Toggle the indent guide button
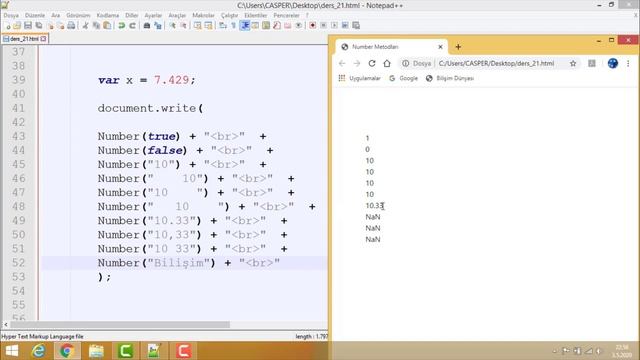Screen dimensions: 640x360 click(x=245, y=25)
